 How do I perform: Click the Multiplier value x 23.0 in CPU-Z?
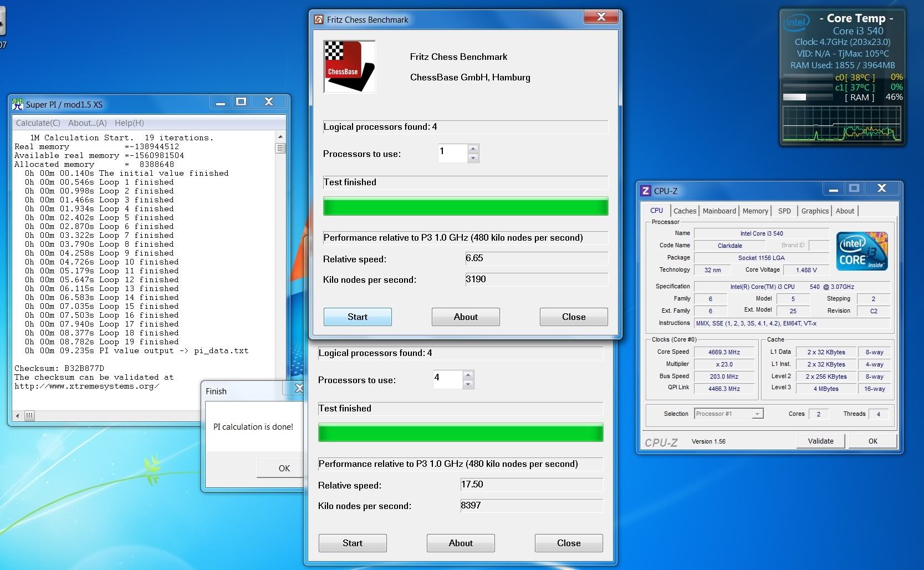[724, 364]
